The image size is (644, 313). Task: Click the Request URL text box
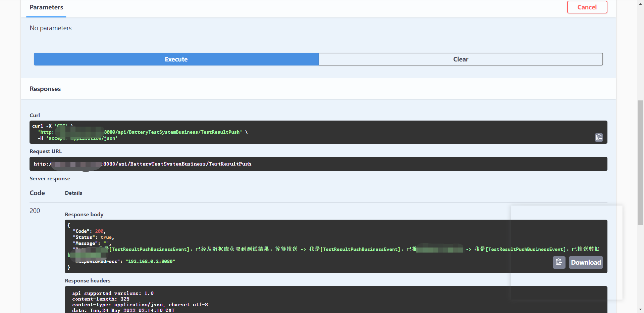318,164
